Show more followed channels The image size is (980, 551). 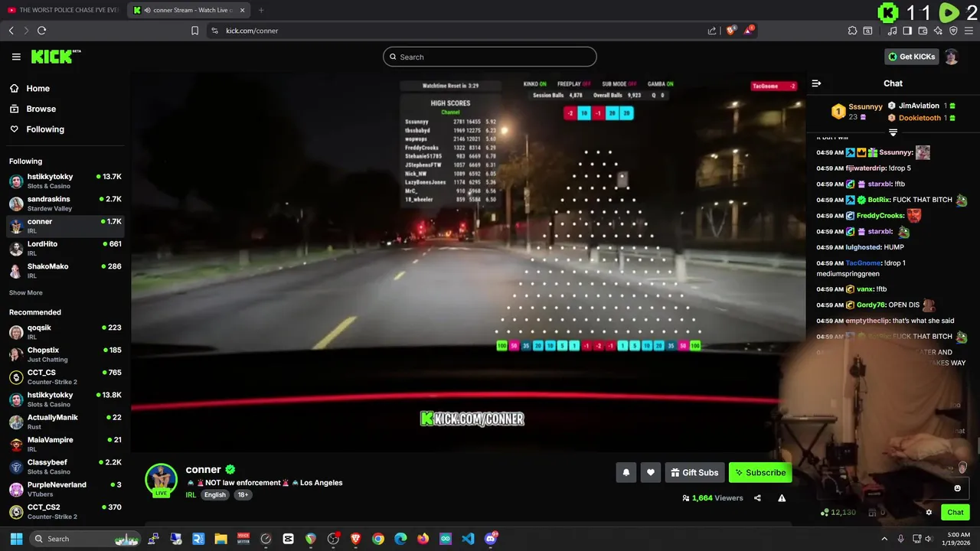tap(26, 292)
